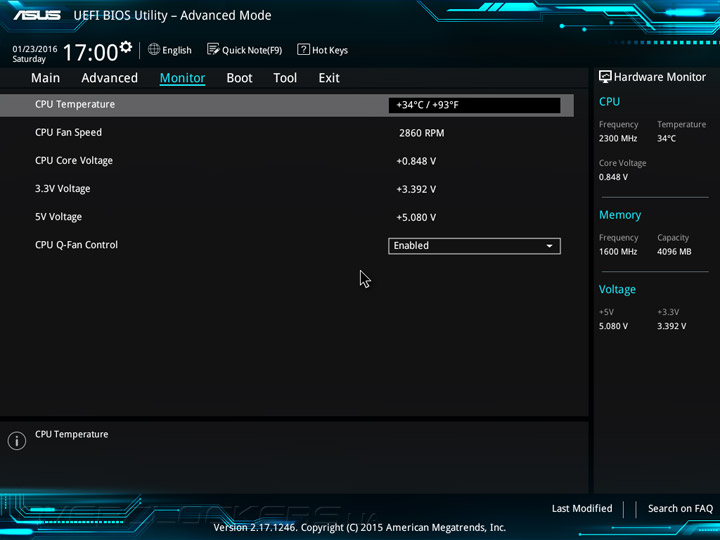Click the Memory heading in Hardware Monitor
720x540 pixels.
click(620, 215)
